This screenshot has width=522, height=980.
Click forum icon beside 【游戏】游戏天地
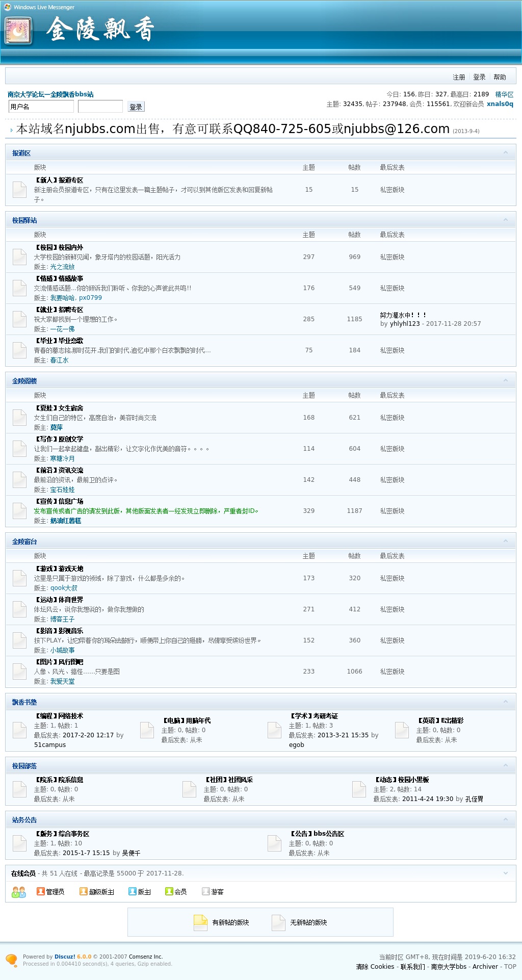point(19,578)
